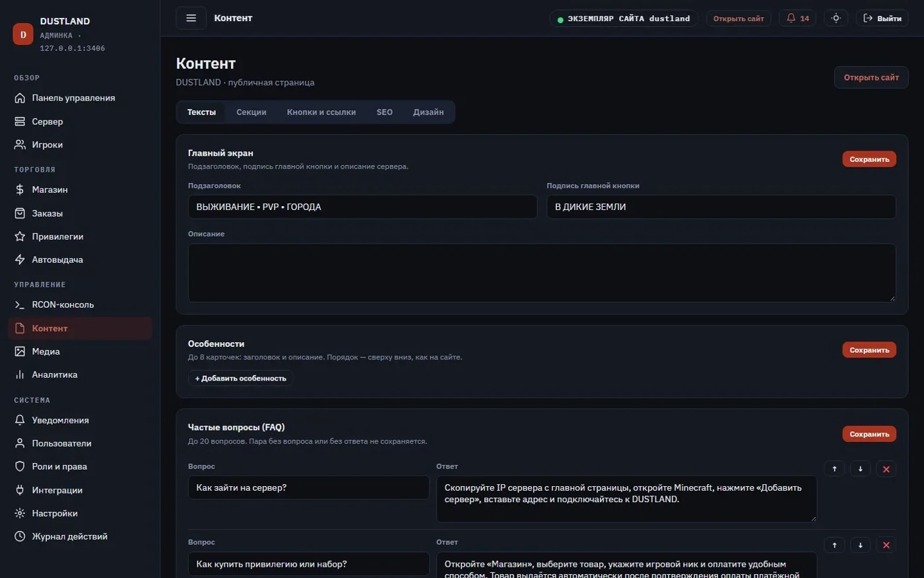The width and height of the screenshot is (924, 578).
Task: Click Открыть сайт in the top bar
Action: tap(739, 18)
